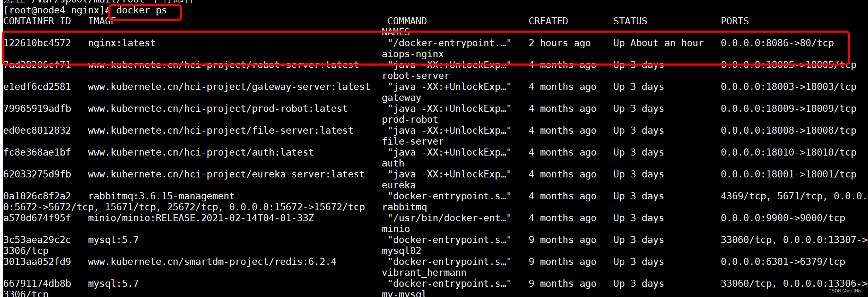Click the auth container name
This screenshot has height=297, width=868.
tap(393, 163)
